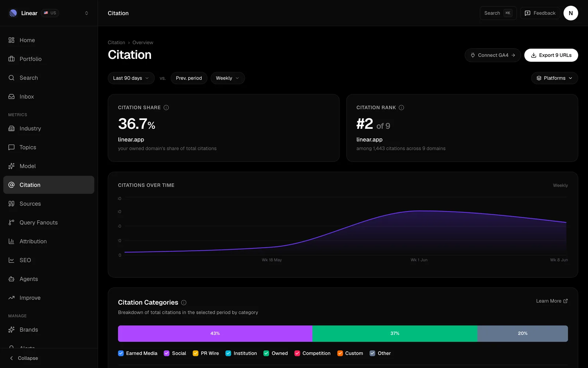Open the Query Fanouts branch icon

pos(11,222)
